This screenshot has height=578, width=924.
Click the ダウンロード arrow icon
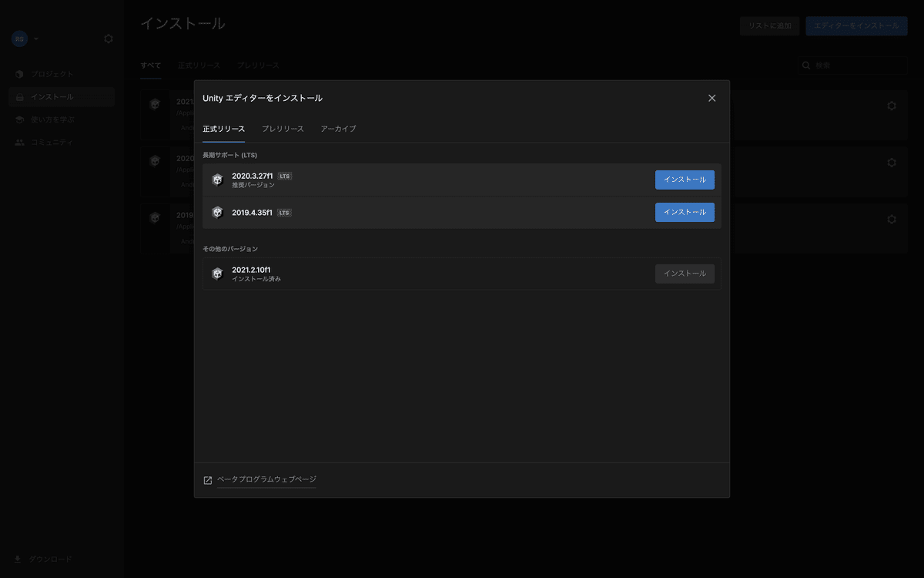point(18,559)
